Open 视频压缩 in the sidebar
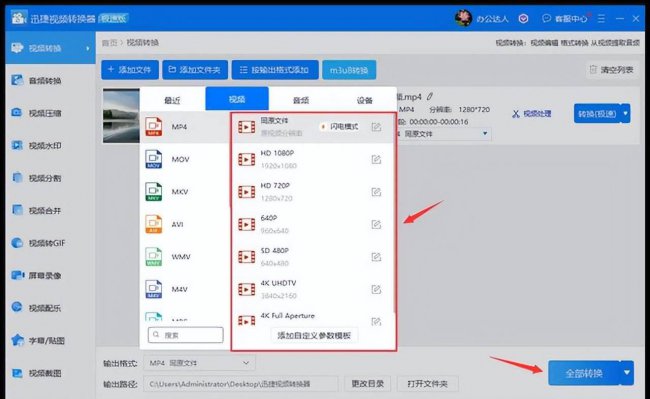Screen dimensions: 650x399 (x=50, y=113)
